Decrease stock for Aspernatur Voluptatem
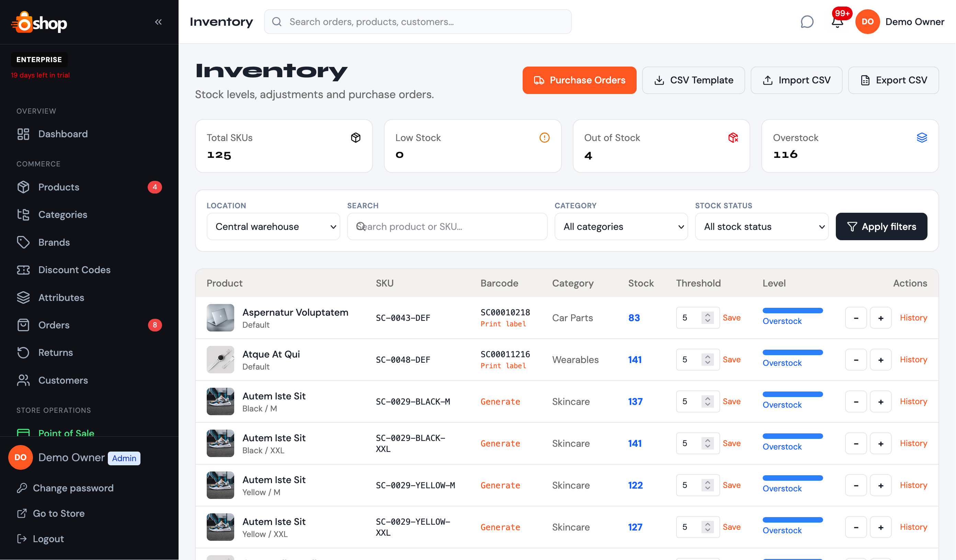956x560 pixels. coord(856,318)
